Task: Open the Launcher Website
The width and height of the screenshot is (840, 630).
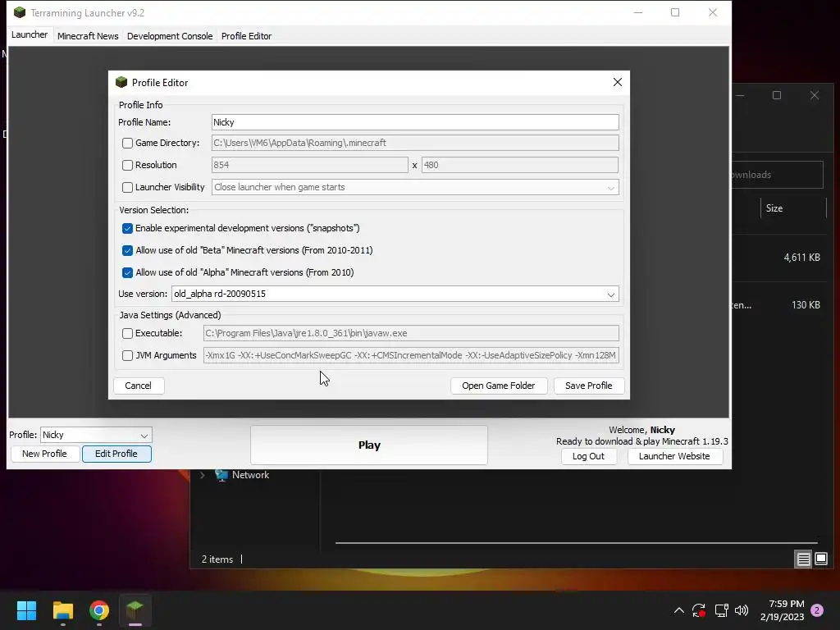Action: click(674, 456)
